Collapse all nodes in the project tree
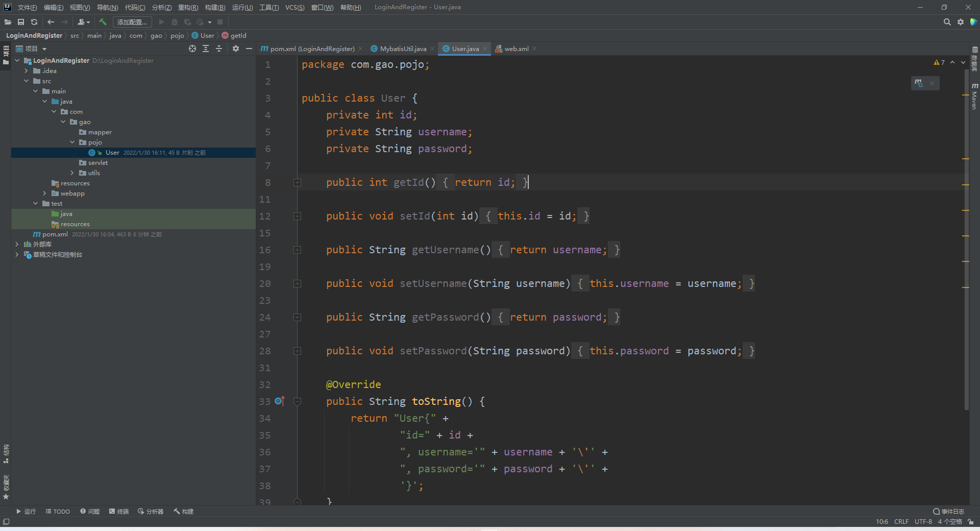 (x=219, y=49)
